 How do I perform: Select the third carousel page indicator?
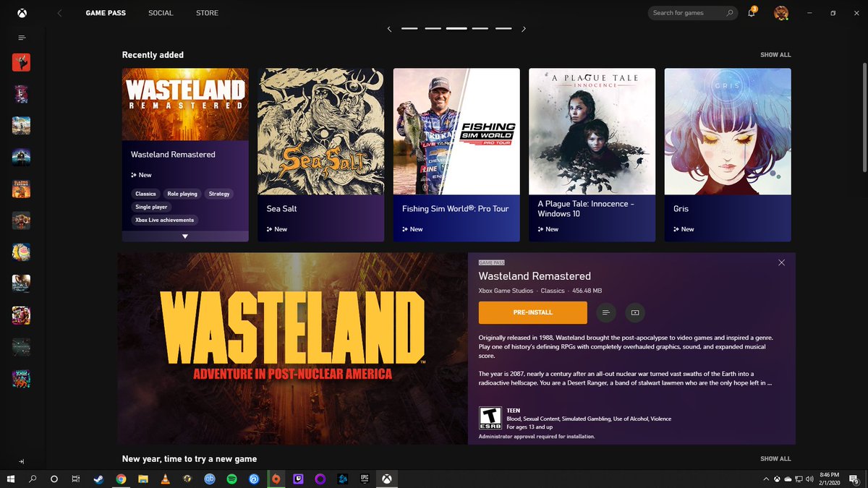click(x=456, y=28)
